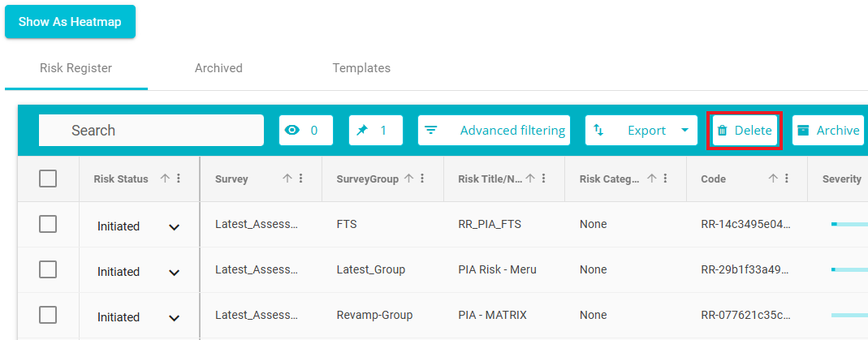The image size is (868, 340).
Task: Click the Delete trash icon button
Action: pyautogui.click(x=745, y=131)
